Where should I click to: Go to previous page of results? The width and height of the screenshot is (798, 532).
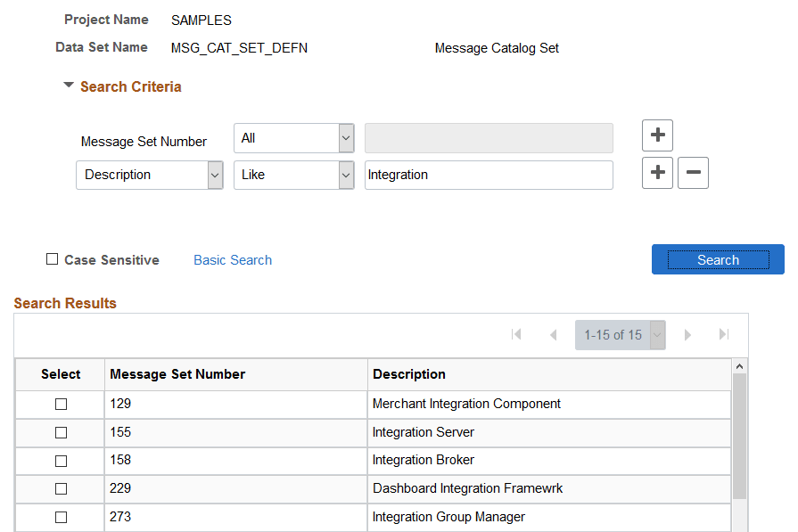553,335
